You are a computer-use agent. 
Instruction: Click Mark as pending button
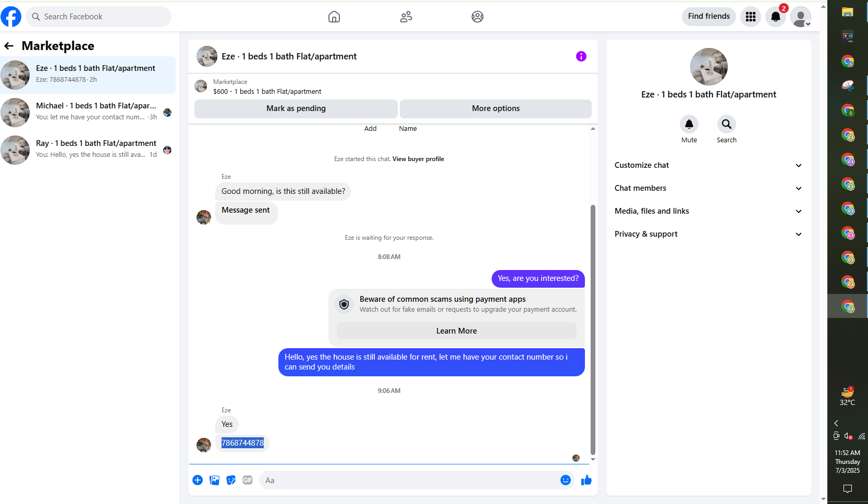(296, 108)
